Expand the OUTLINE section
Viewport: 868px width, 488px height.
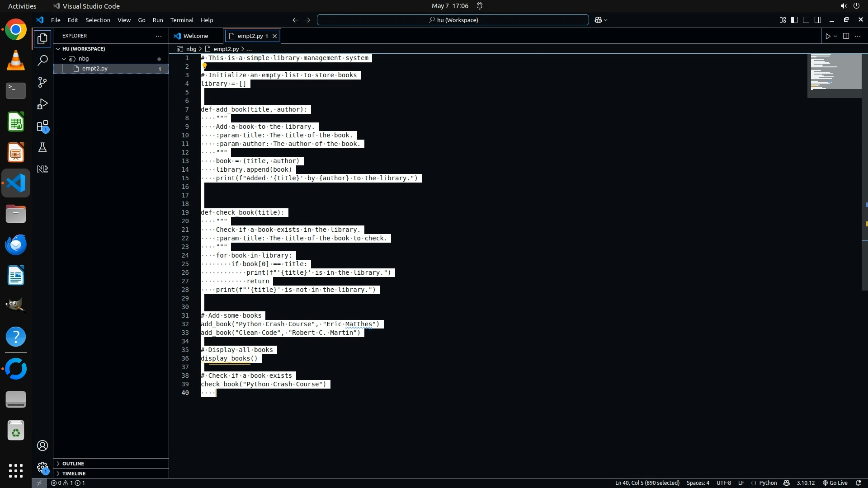coord(73,464)
